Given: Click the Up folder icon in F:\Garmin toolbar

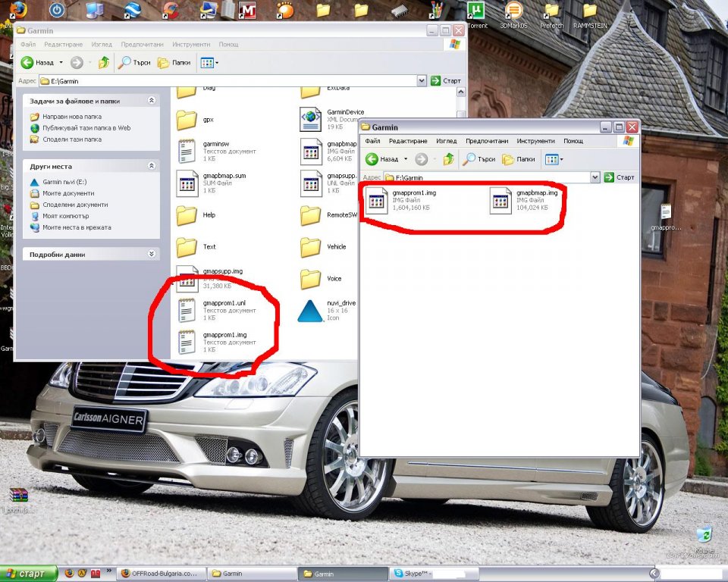Looking at the screenshot, I should pos(448,159).
